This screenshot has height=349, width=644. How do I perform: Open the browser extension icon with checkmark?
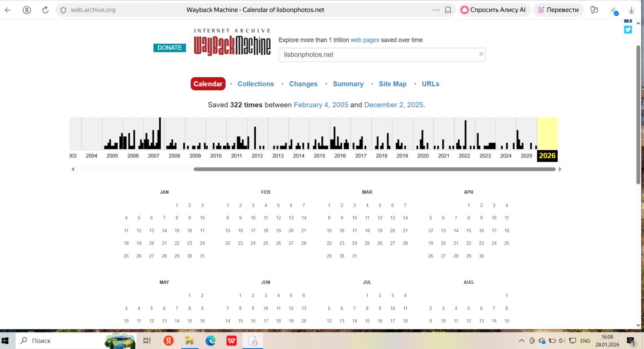click(x=614, y=10)
